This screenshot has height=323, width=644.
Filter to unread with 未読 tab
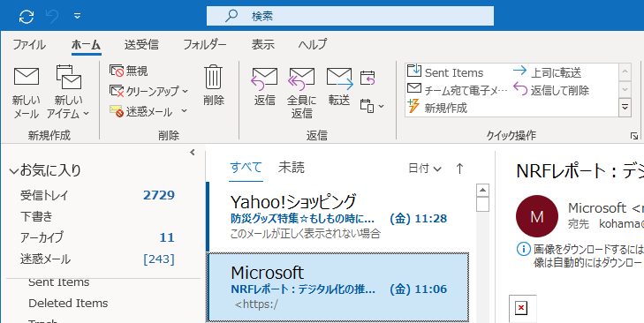292,168
